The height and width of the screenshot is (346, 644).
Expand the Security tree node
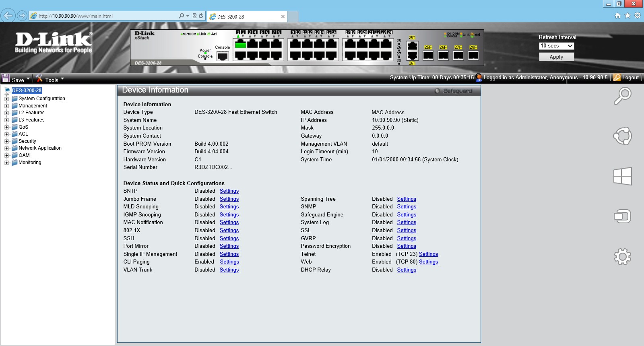coord(6,141)
